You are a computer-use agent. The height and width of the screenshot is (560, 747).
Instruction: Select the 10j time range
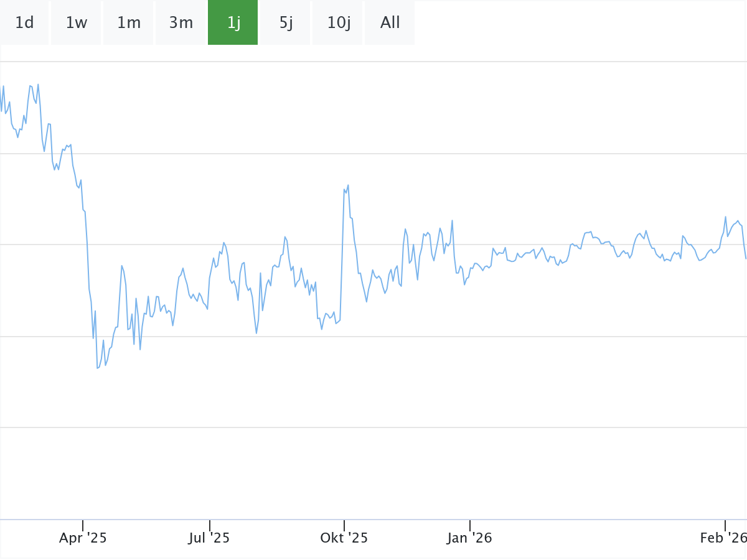pos(338,23)
